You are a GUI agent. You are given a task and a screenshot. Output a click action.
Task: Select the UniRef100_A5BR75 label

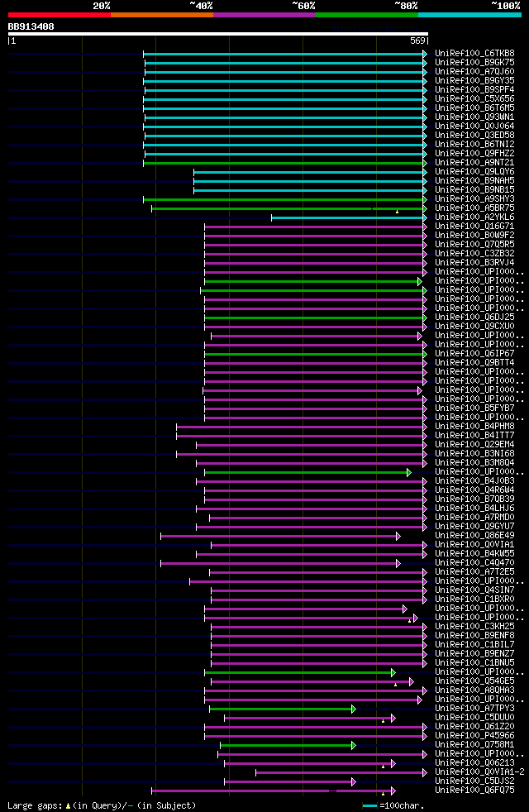click(x=474, y=208)
